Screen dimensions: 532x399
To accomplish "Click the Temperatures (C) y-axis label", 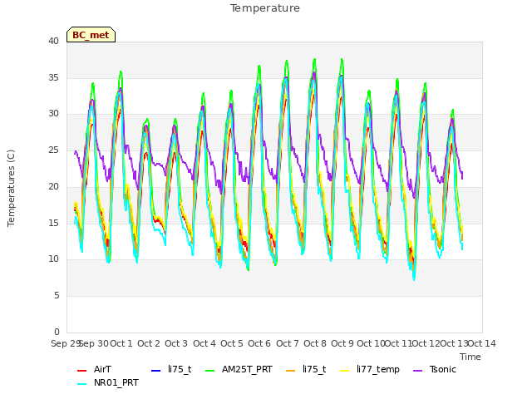I will coord(11,188).
